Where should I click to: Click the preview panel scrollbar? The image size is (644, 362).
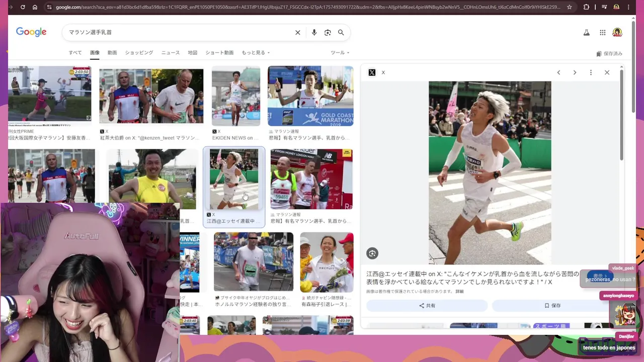622,115
